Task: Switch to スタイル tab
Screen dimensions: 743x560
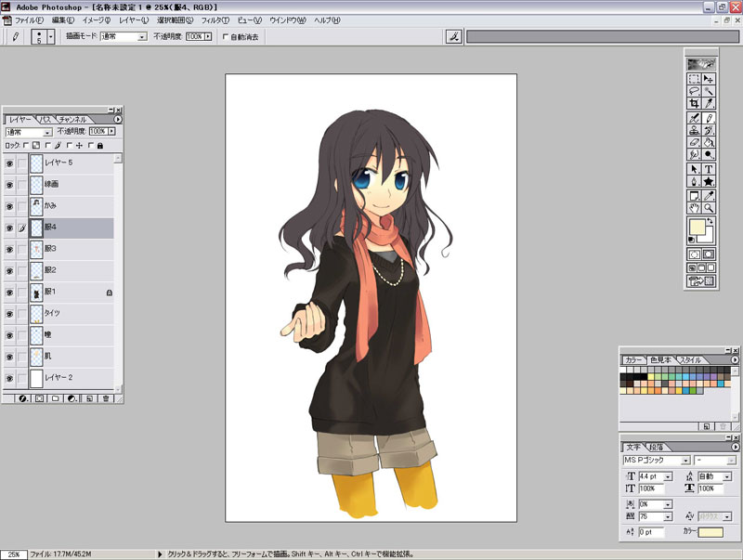Action: click(690, 360)
